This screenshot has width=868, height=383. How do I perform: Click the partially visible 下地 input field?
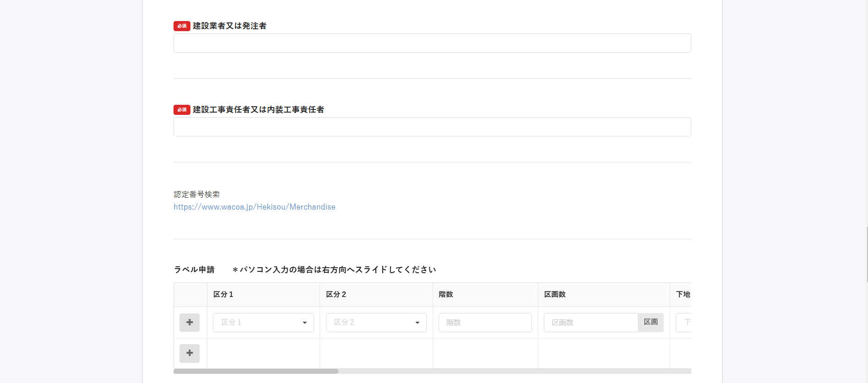click(x=684, y=323)
